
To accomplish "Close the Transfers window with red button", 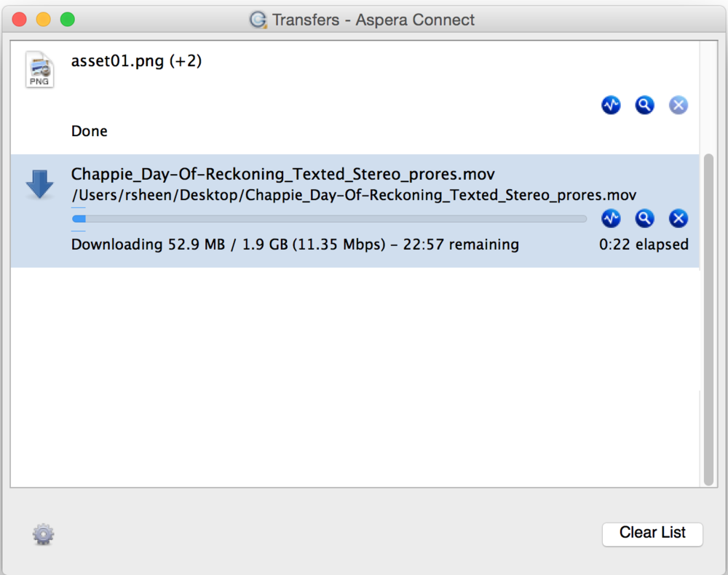I will point(20,20).
